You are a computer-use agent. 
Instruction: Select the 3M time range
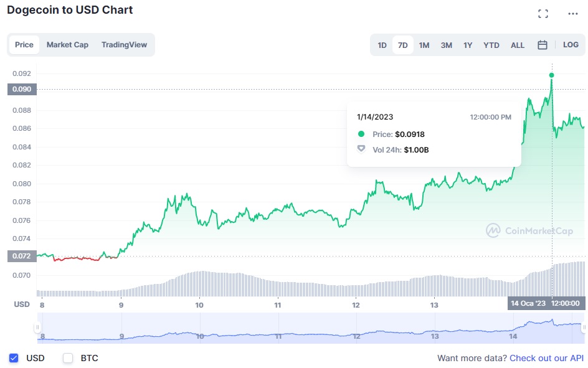[x=446, y=45]
